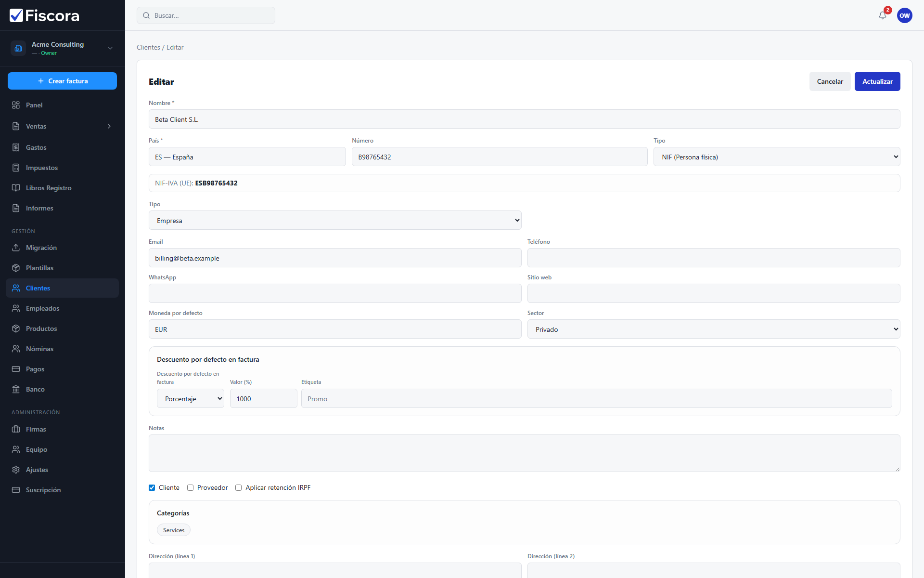The height and width of the screenshot is (578, 924).
Task: Open the NIF (Persona física) type dropdown
Action: (777, 157)
